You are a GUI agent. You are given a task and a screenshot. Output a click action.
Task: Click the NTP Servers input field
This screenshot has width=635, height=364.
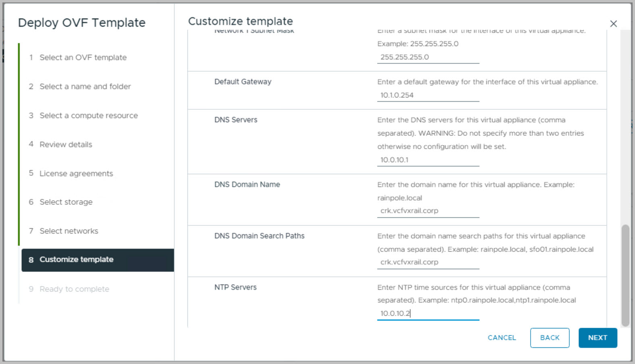[x=428, y=314]
